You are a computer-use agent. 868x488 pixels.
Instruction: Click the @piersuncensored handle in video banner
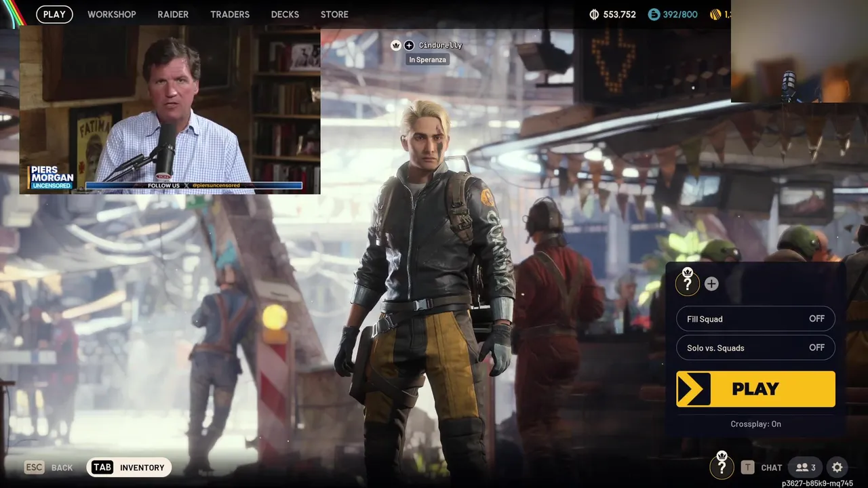(215, 186)
